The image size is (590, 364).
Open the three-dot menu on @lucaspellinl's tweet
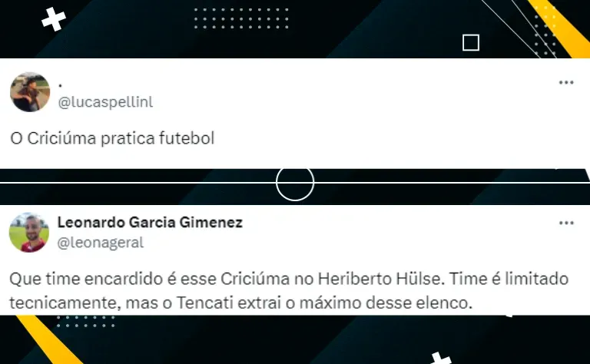[566, 82]
